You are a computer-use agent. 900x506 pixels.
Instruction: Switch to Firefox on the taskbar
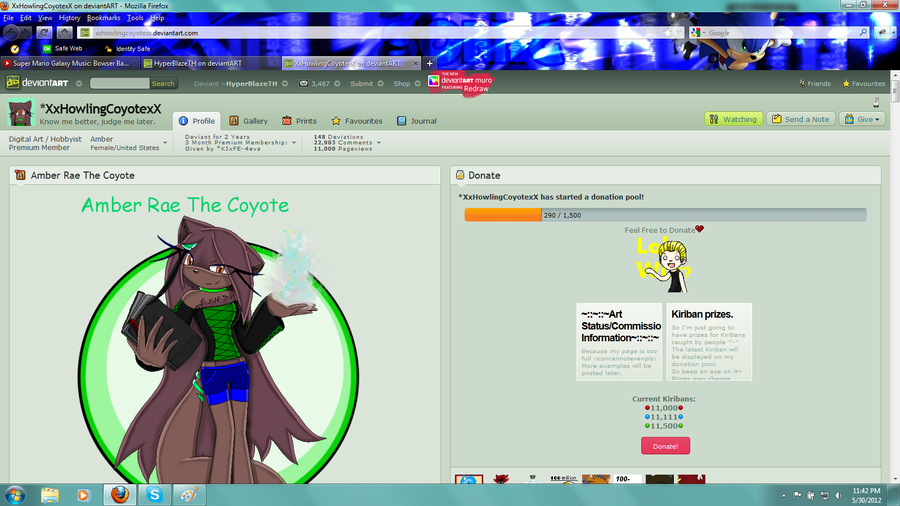click(x=119, y=495)
